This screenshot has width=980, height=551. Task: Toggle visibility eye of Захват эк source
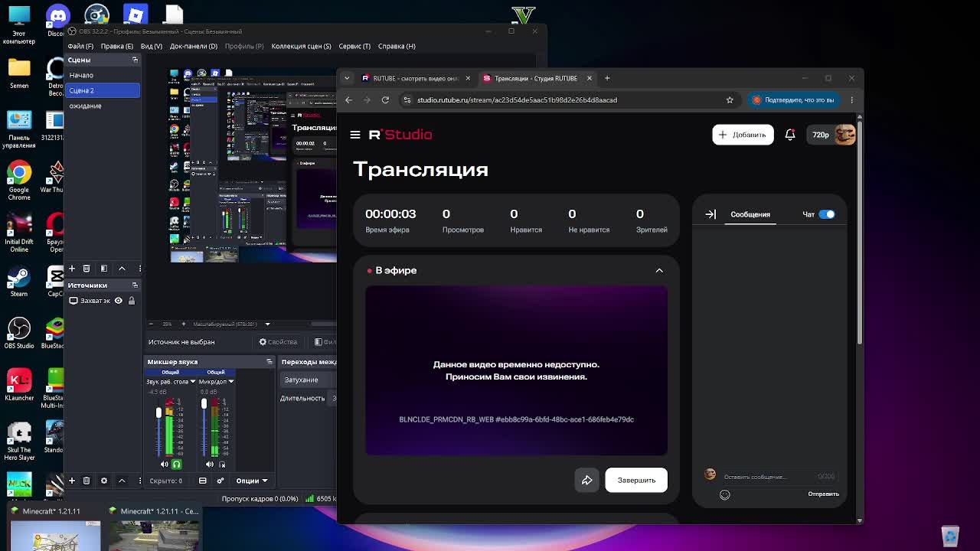coord(118,301)
